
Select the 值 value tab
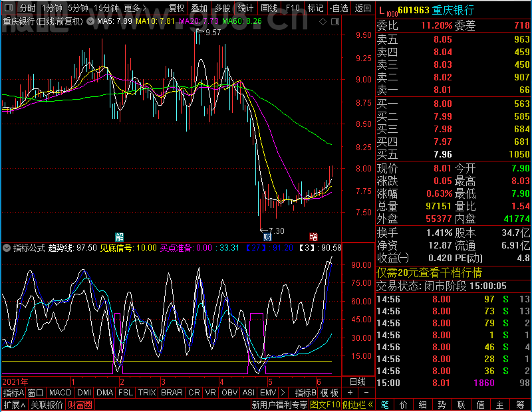point(480,405)
